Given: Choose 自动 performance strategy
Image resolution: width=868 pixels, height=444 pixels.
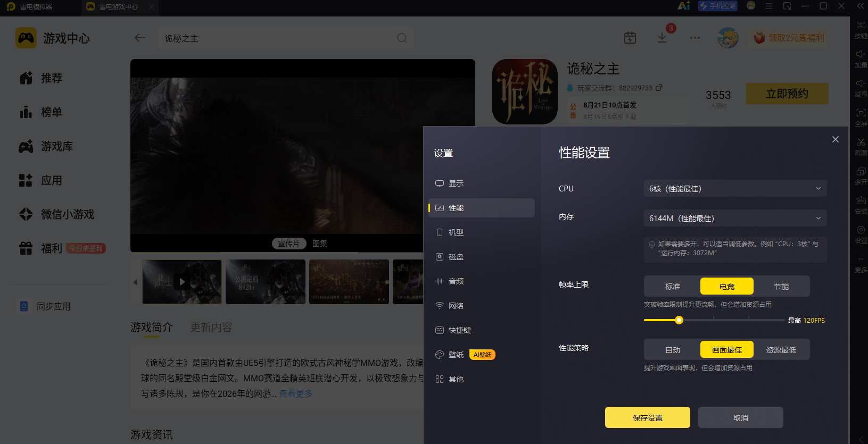Looking at the screenshot, I should tap(673, 349).
